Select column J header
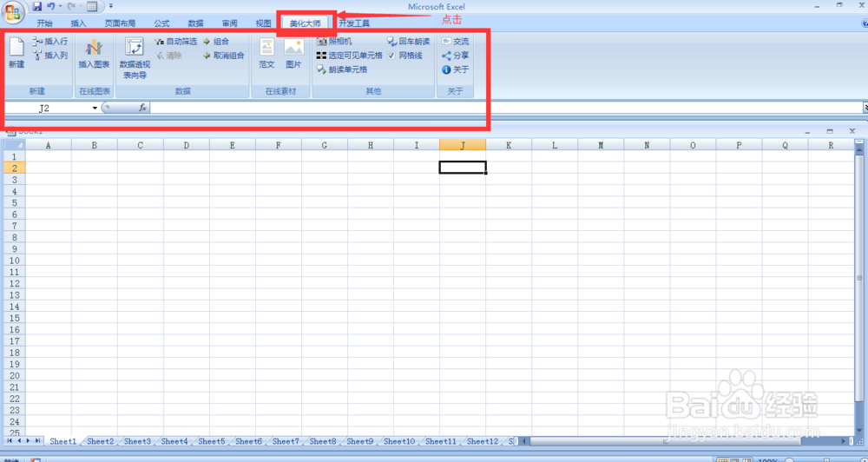The width and height of the screenshot is (868, 462). 463,145
